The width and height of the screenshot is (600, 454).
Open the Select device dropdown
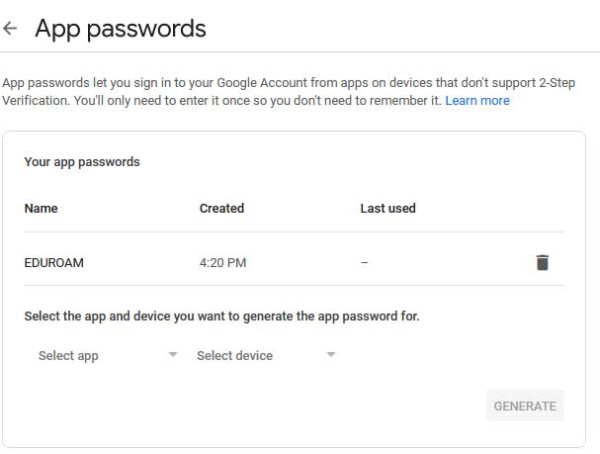point(266,356)
